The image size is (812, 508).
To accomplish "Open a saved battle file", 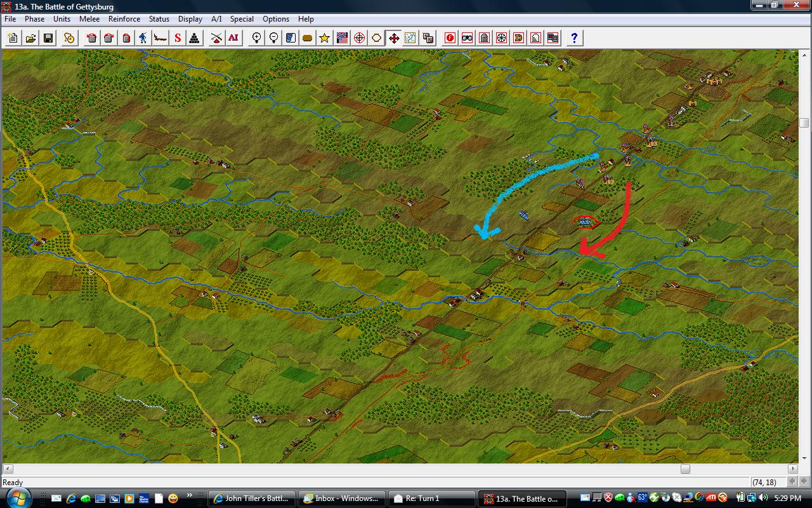I will tap(30, 38).
